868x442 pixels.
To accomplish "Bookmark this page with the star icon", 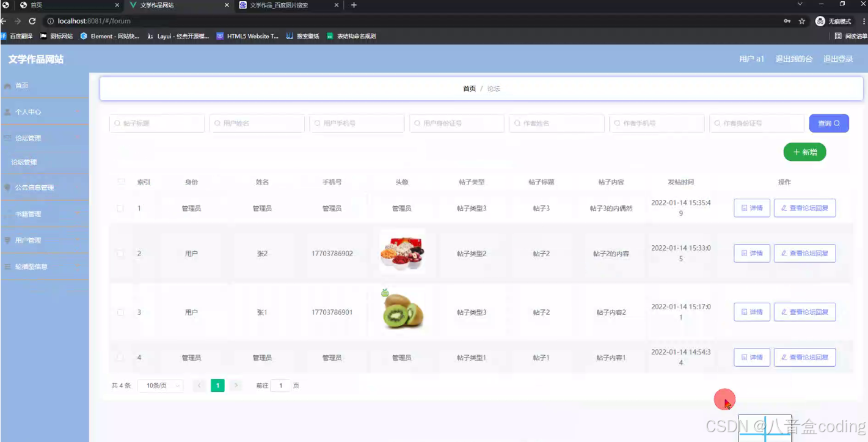I will click(x=802, y=21).
